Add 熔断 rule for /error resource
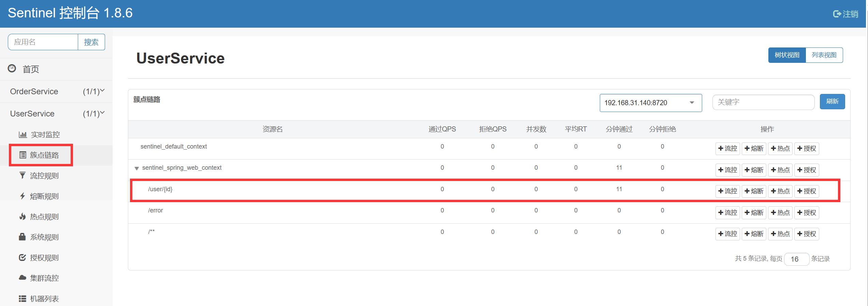Image resolution: width=868 pixels, height=306 pixels. click(x=754, y=212)
